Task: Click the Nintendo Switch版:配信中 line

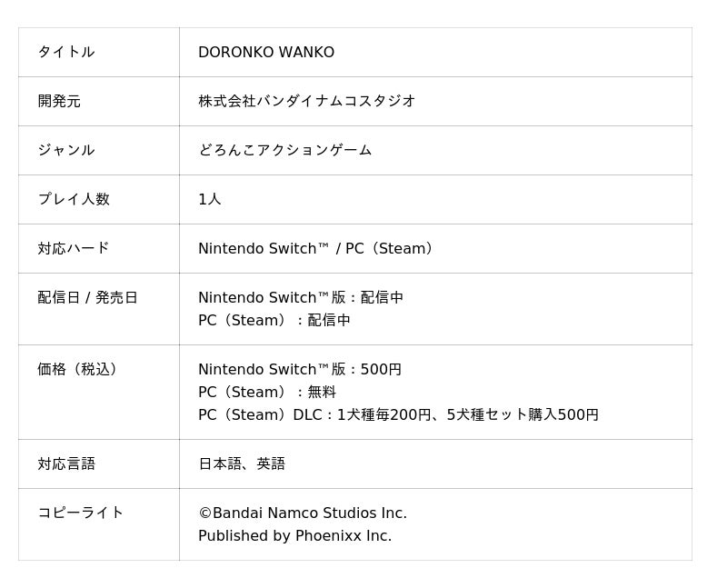Action: (x=301, y=298)
